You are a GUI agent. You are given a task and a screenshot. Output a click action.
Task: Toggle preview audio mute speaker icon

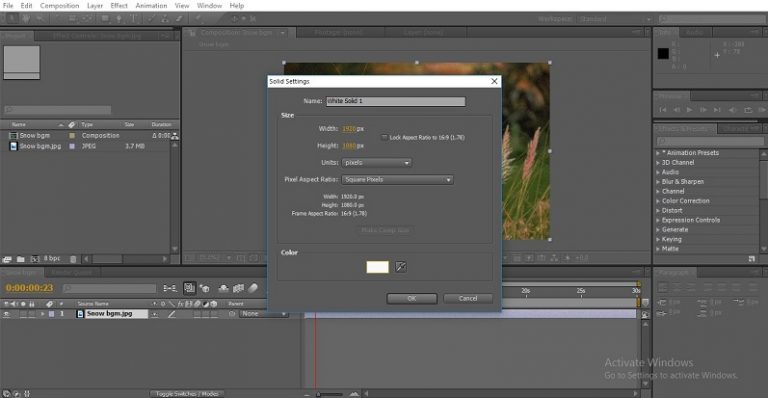tap(733, 110)
